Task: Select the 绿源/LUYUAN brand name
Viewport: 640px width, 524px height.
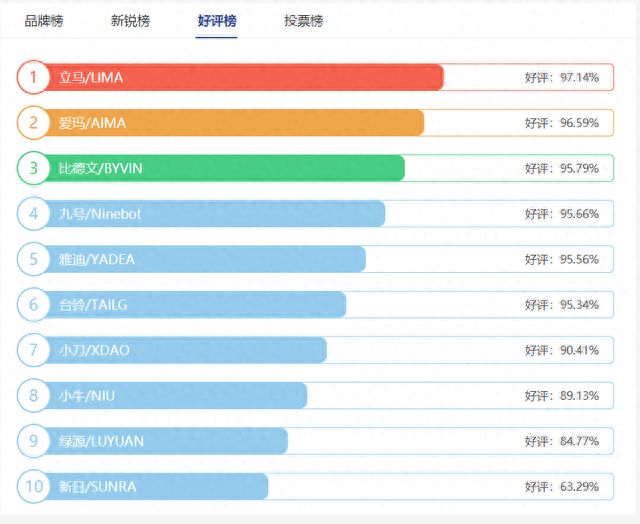Action: [x=101, y=441]
